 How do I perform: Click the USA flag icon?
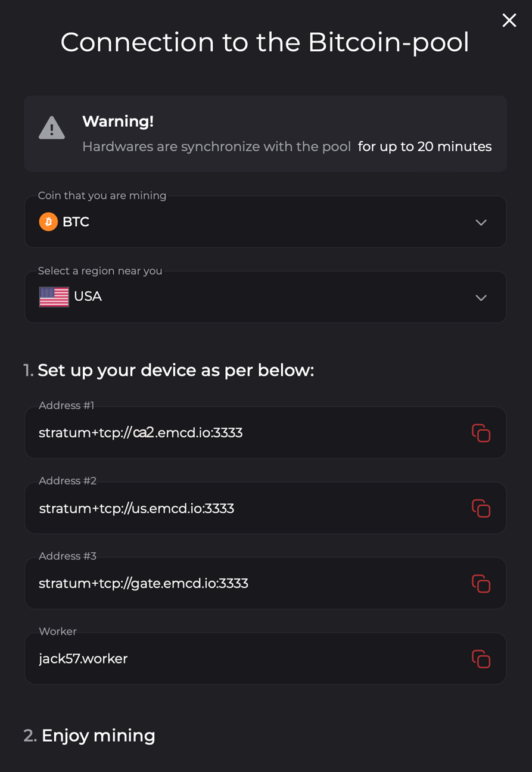tap(54, 297)
